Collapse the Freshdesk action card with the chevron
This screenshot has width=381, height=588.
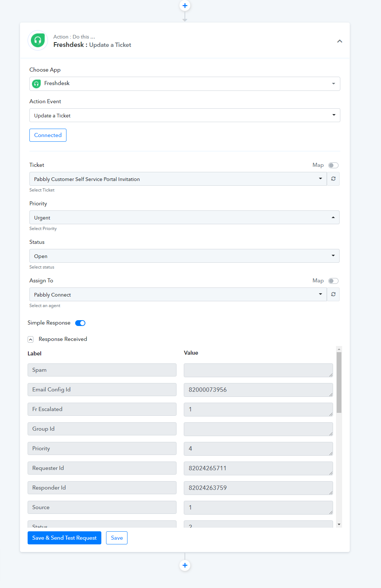pos(340,41)
